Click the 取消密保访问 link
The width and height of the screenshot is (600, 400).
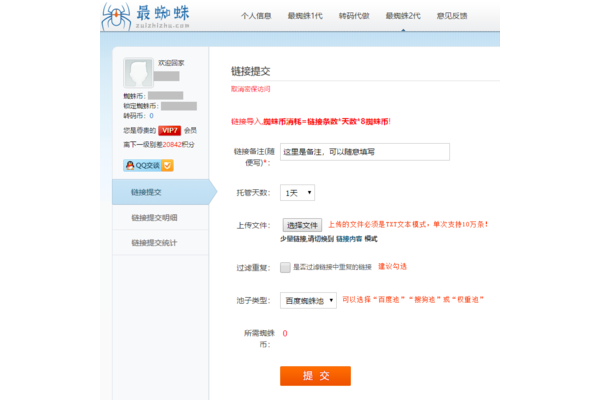[x=250, y=89]
